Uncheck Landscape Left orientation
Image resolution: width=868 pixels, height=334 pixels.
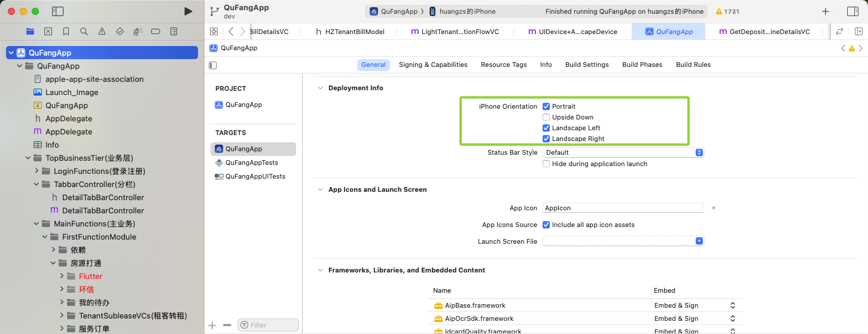point(546,128)
